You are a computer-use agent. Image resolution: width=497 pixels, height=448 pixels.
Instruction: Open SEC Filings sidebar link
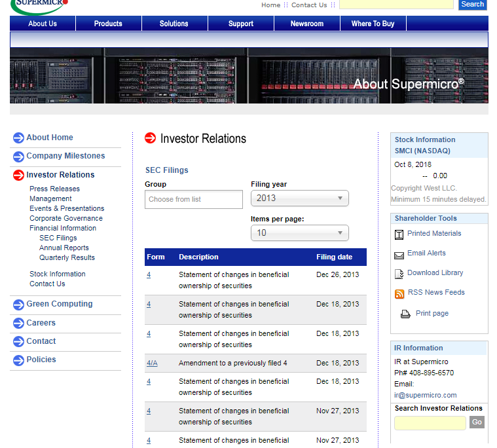pos(58,238)
